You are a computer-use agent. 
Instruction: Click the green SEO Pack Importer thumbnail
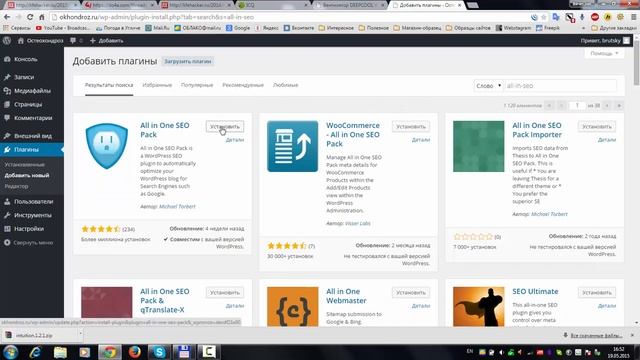pyautogui.click(x=478, y=146)
